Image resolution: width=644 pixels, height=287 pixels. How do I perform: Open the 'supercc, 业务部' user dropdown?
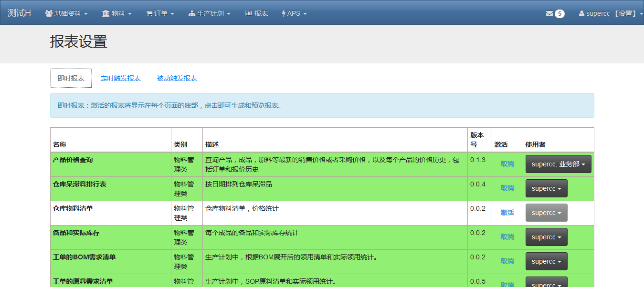tap(558, 164)
